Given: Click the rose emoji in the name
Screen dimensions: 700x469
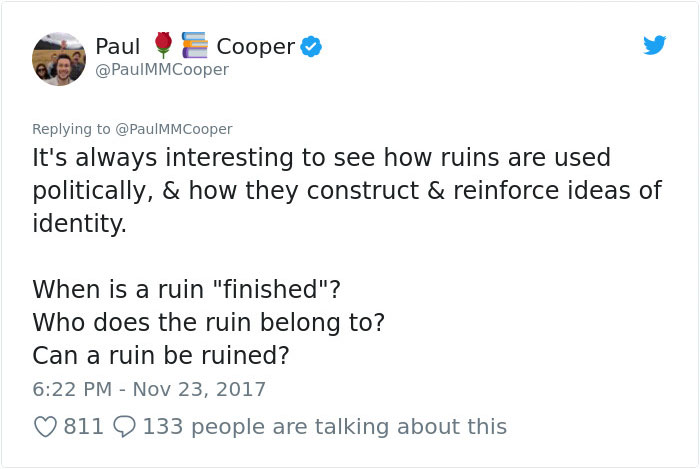Looking at the screenshot, I should point(163,45).
